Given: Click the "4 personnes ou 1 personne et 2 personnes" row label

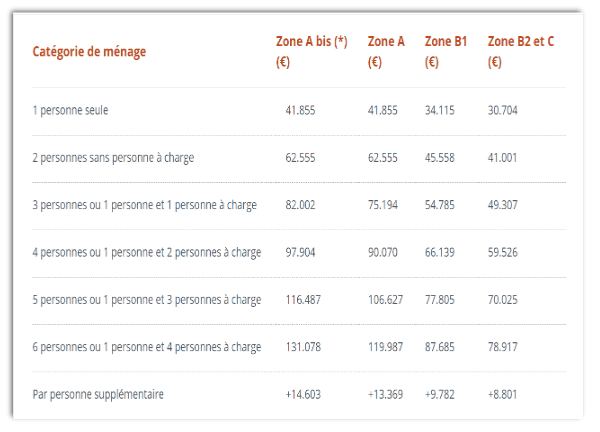Looking at the screenshot, I should pos(146,253).
